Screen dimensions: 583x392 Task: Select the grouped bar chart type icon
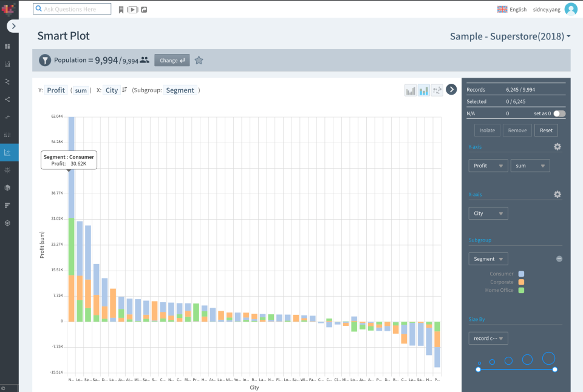point(411,90)
